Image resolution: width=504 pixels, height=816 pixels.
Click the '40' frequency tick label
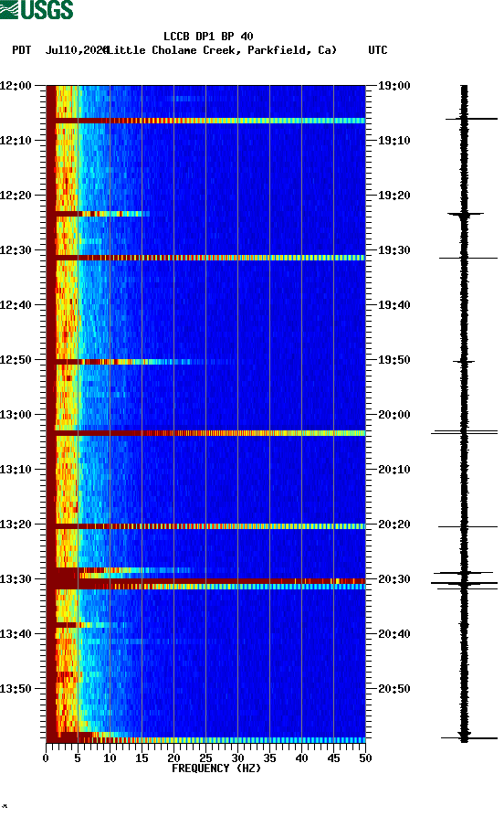pyautogui.click(x=301, y=758)
